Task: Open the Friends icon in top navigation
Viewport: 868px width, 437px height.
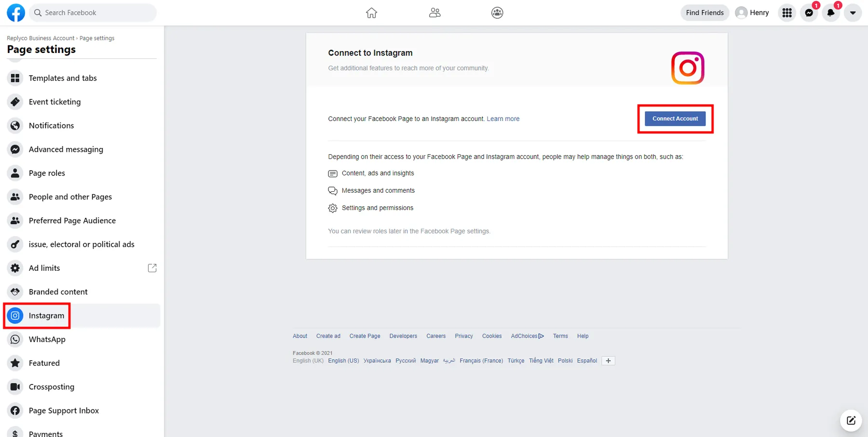Action: (434, 13)
